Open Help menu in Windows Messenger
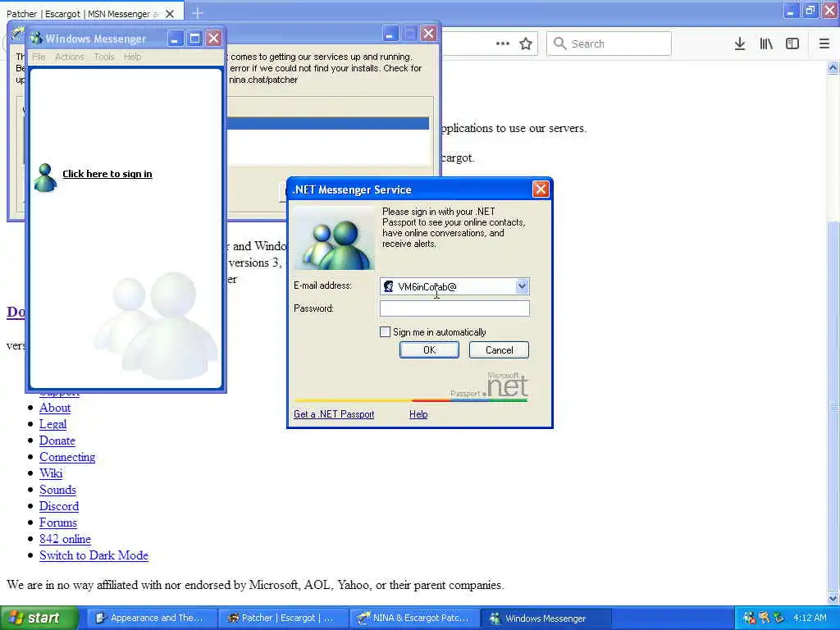 click(x=132, y=57)
